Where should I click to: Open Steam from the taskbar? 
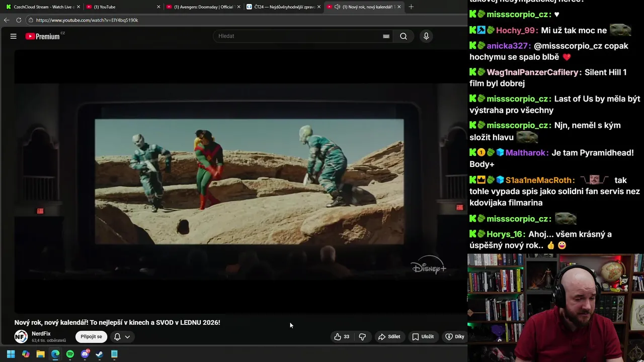tap(100, 354)
